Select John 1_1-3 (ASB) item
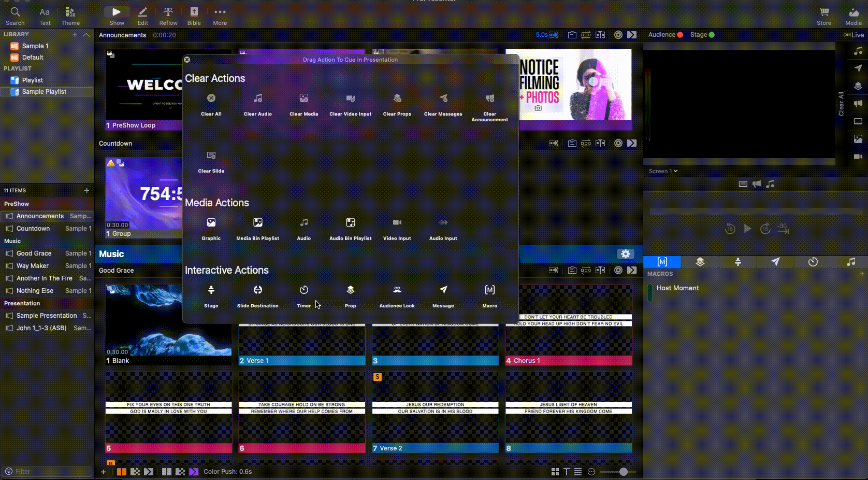Image resolution: width=868 pixels, height=480 pixels. pyautogui.click(x=47, y=328)
